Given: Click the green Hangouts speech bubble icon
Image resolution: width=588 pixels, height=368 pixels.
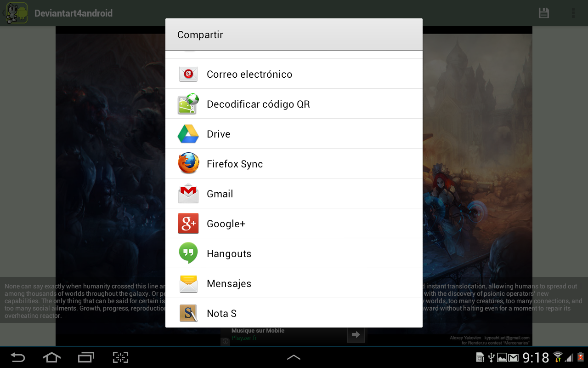Looking at the screenshot, I should 188,253.
